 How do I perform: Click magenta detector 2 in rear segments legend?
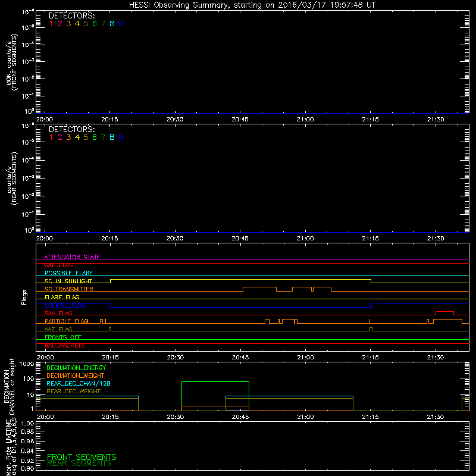coord(60,137)
